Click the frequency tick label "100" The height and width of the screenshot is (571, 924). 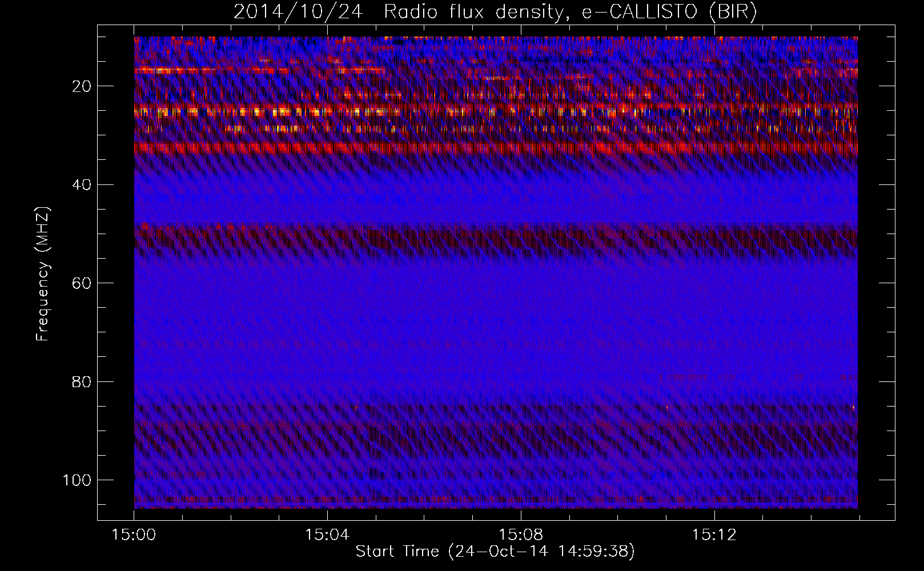tap(77, 480)
